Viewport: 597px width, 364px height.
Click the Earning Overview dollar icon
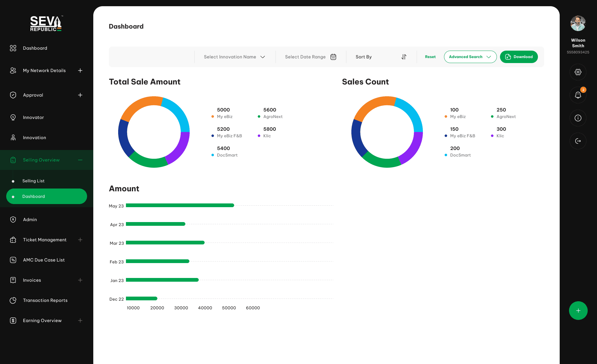(x=13, y=321)
